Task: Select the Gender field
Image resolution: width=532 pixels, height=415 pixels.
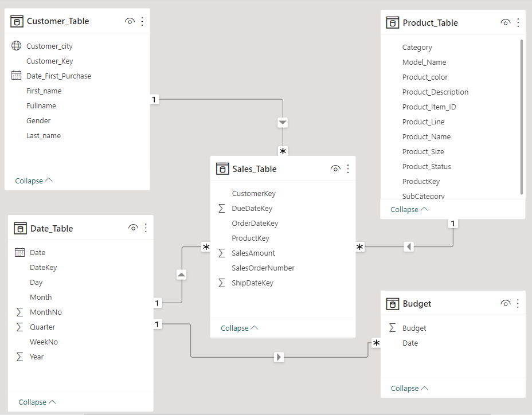Action: coord(38,121)
